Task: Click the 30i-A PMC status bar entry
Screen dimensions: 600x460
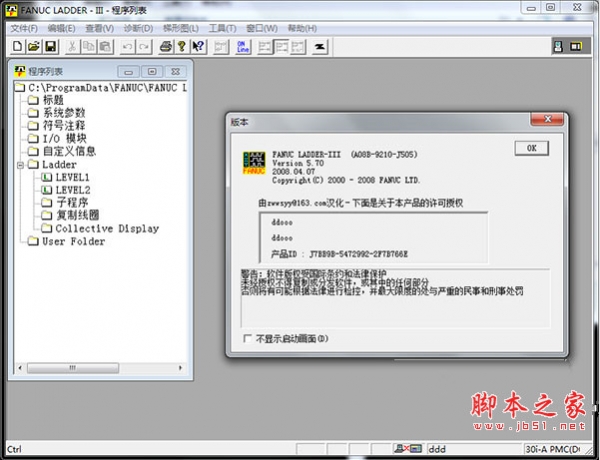Action: pyautogui.click(x=553, y=449)
